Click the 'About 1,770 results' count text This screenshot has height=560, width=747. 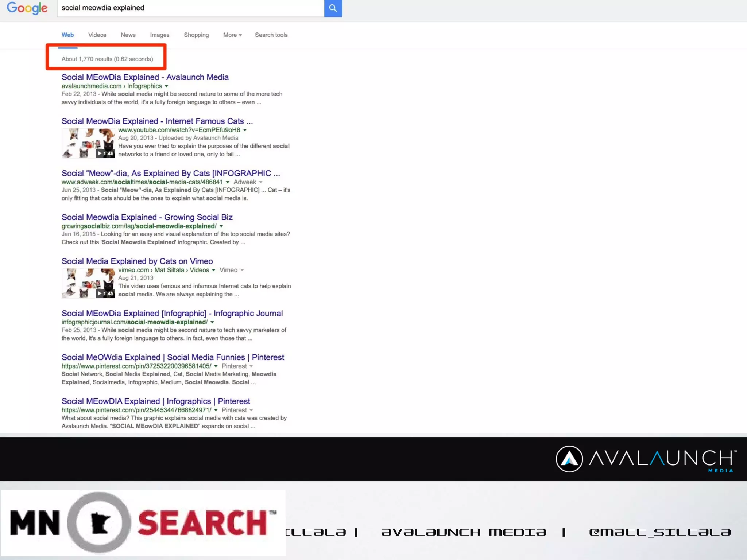coord(107,59)
